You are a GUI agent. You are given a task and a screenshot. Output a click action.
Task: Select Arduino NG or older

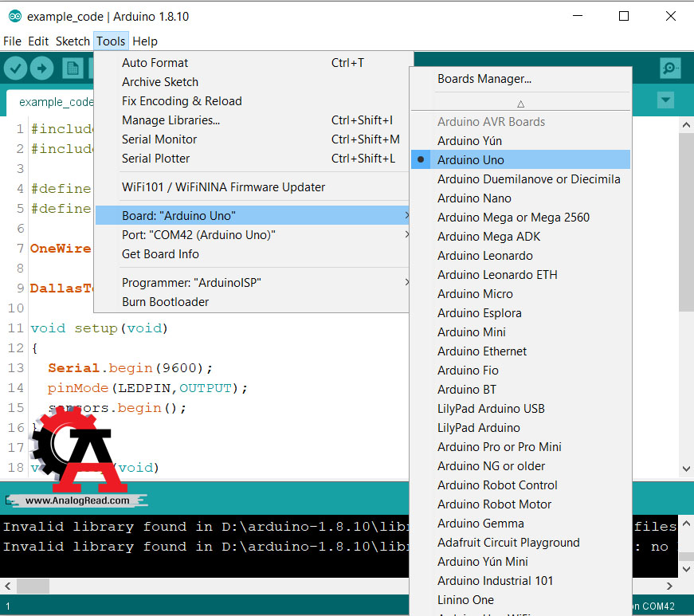pyautogui.click(x=520, y=465)
